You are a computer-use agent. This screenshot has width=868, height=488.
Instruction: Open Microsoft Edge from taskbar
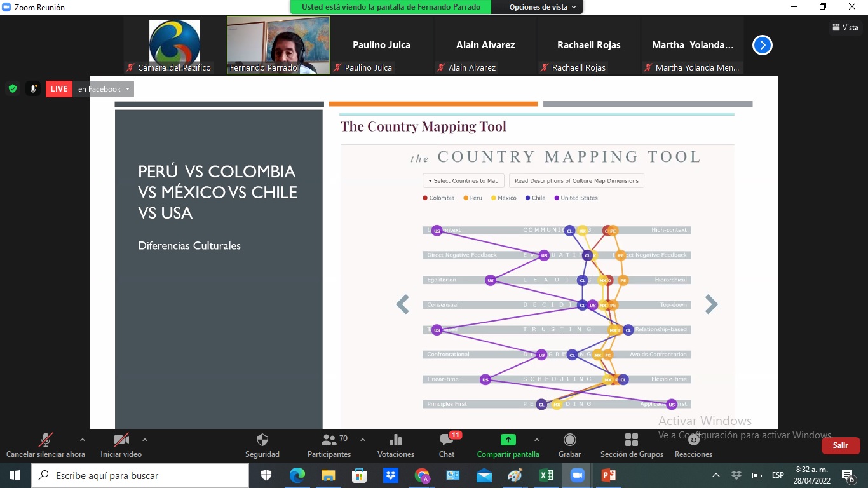[297, 475]
